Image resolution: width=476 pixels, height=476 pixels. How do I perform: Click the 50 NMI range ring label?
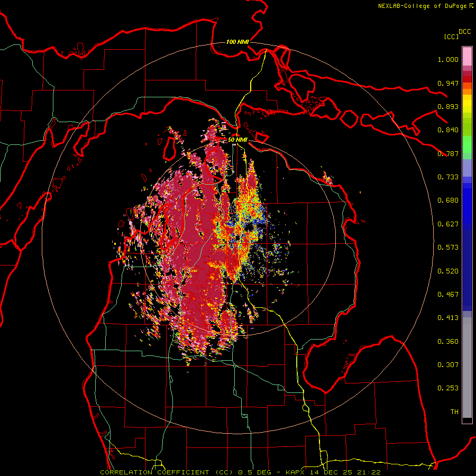(x=237, y=140)
